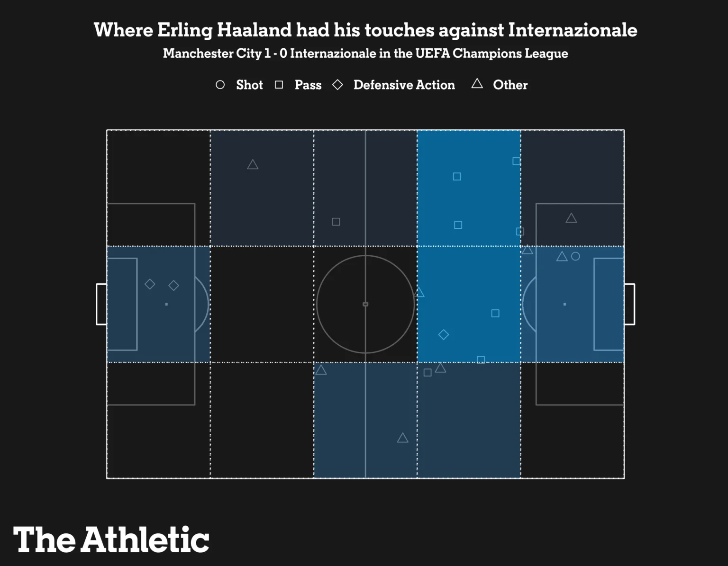Click the Pass square legend icon
Image resolution: width=728 pixels, height=566 pixels.
[279, 85]
